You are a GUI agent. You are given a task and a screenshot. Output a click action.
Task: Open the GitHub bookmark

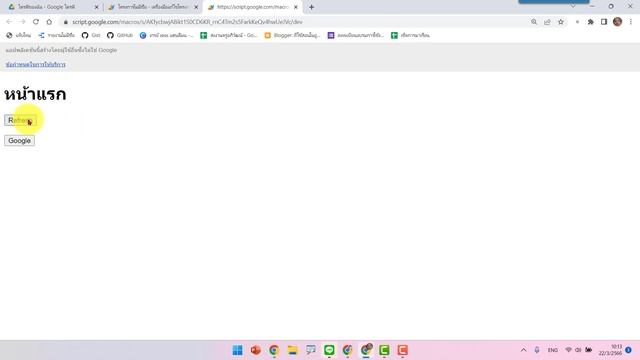120,36
